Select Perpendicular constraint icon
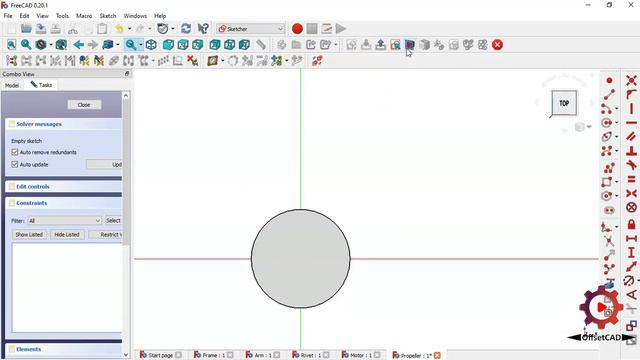Image resolution: width=640 pixels, height=360 pixels. (x=631, y=151)
